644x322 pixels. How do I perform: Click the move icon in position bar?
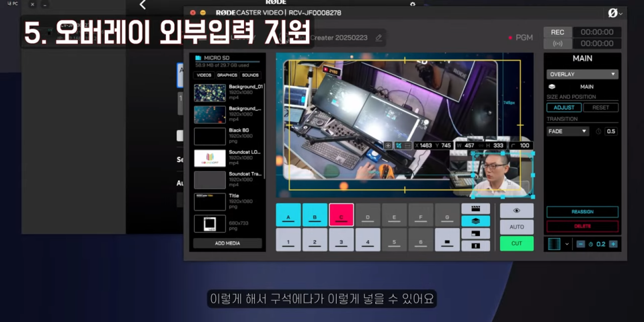(388, 145)
